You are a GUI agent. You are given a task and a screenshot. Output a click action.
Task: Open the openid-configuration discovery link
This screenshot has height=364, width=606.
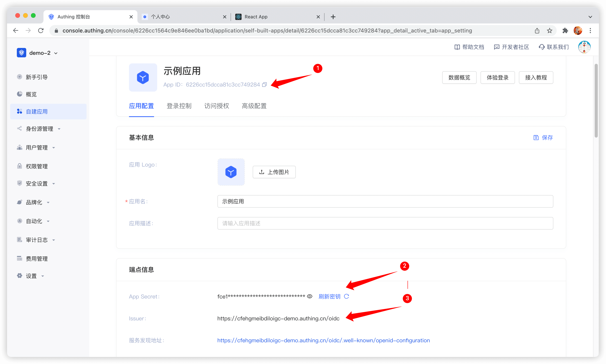[x=323, y=341]
